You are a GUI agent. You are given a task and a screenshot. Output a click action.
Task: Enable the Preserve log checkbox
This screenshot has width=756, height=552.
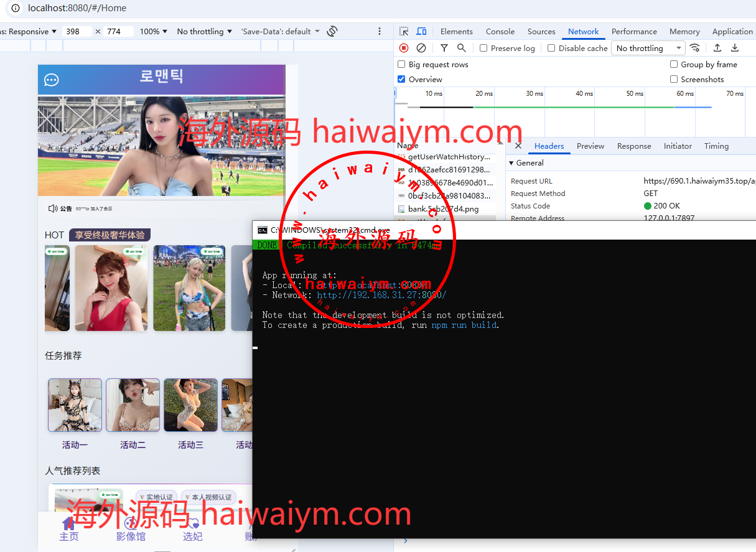[x=483, y=48]
